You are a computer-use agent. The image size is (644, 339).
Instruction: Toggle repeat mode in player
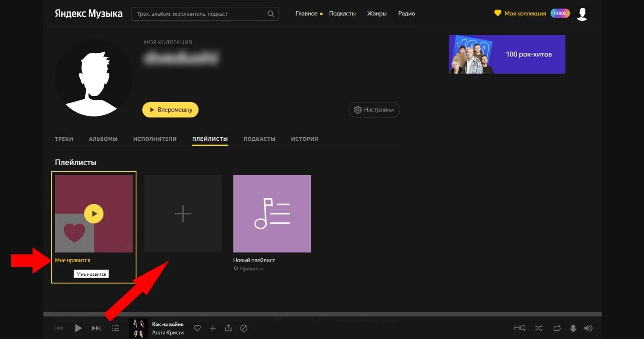click(x=557, y=328)
